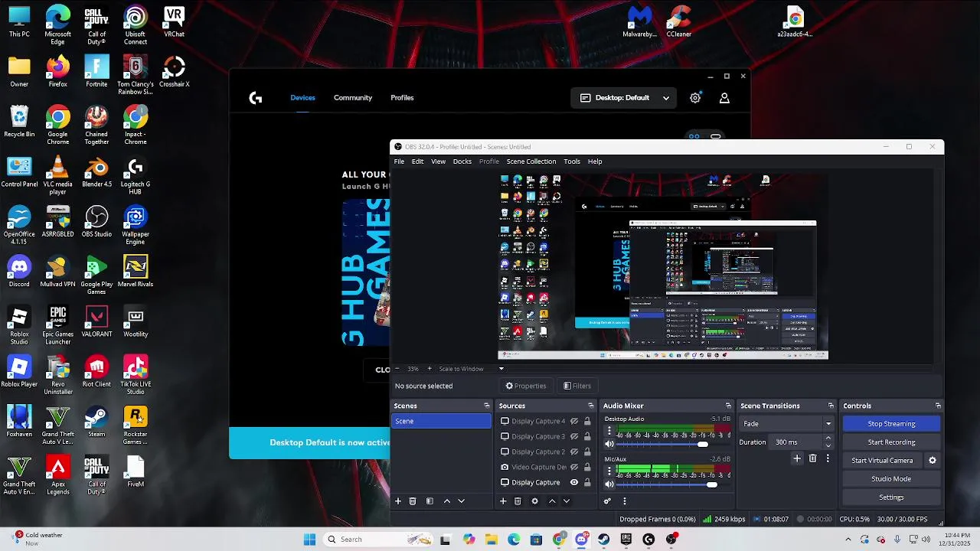Image resolution: width=980 pixels, height=551 pixels.
Task: Show Display Capture 2 source visibility
Action: pos(573,452)
